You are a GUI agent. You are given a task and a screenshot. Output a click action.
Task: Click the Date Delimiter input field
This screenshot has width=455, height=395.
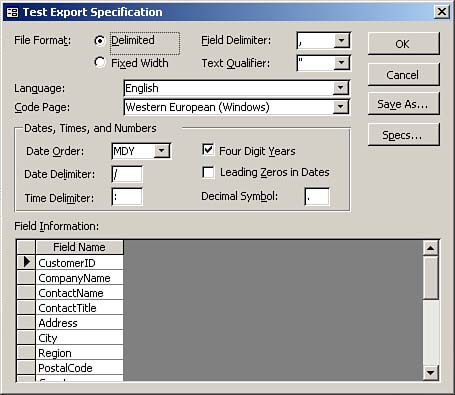(127, 174)
